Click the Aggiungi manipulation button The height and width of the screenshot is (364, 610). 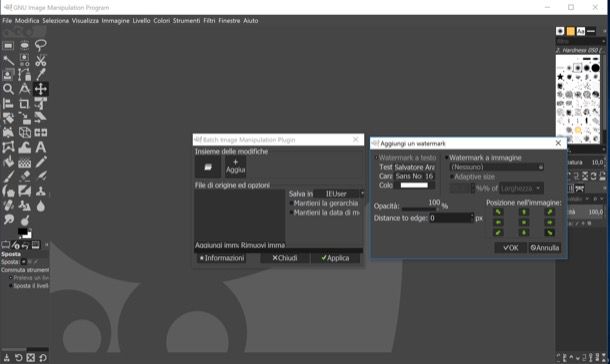(235, 167)
